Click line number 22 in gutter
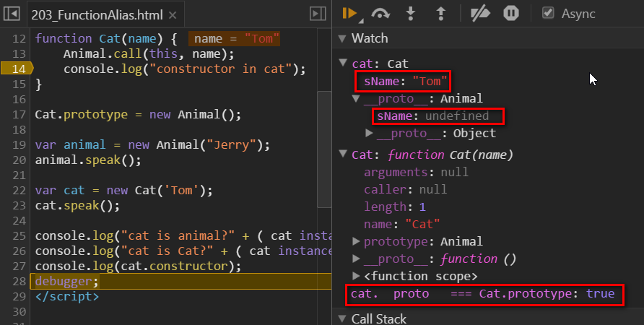 19,190
